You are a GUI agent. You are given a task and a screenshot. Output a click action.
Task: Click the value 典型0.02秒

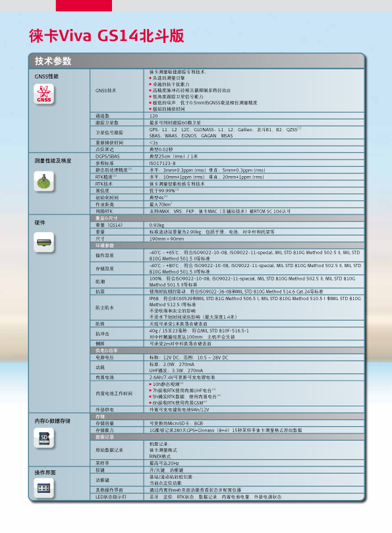(161, 149)
